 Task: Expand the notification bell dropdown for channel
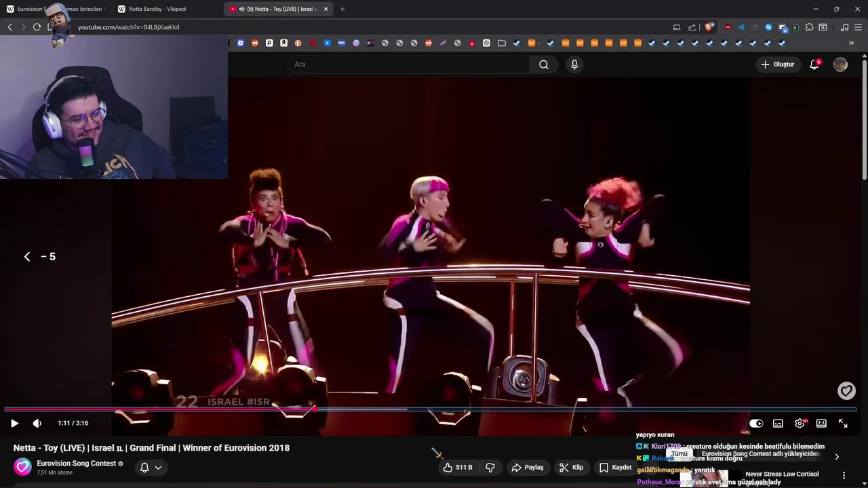pos(151,468)
